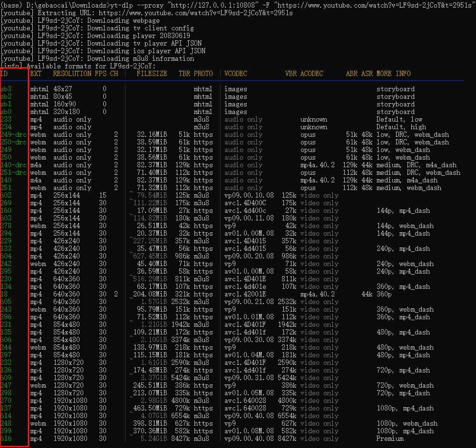Image resolution: width=476 pixels, height=448 pixels.
Task: Click the FILESIZE column header
Action: [152, 74]
